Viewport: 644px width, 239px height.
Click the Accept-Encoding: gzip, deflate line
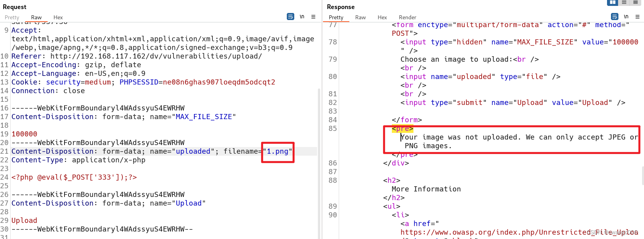click(76, 65)
